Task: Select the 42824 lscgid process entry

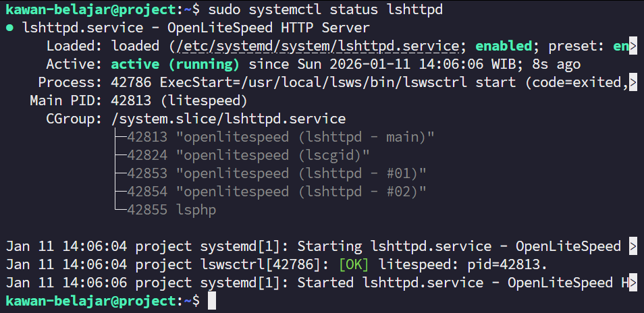Action: 248,156
